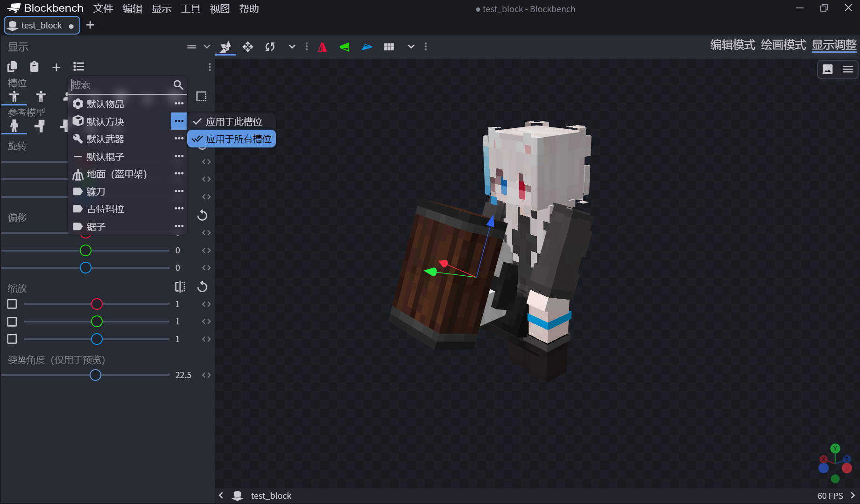Reset scale with the undo arrow icon

202,287
